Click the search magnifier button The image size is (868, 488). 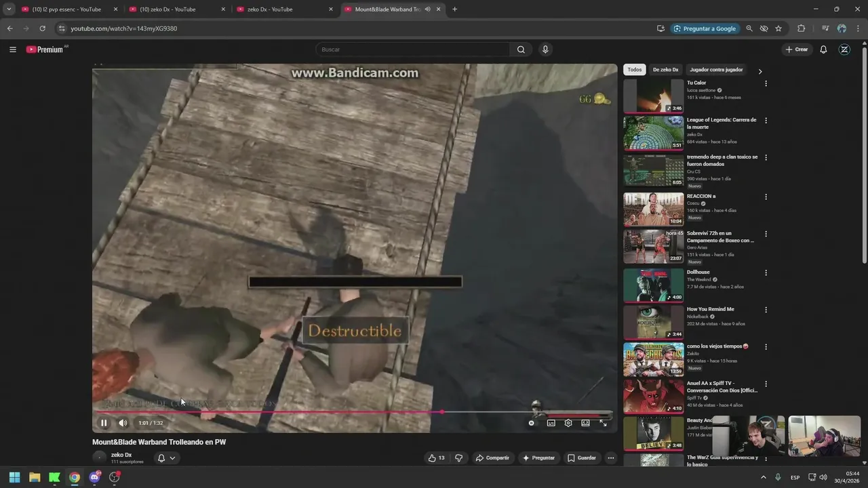521,49
